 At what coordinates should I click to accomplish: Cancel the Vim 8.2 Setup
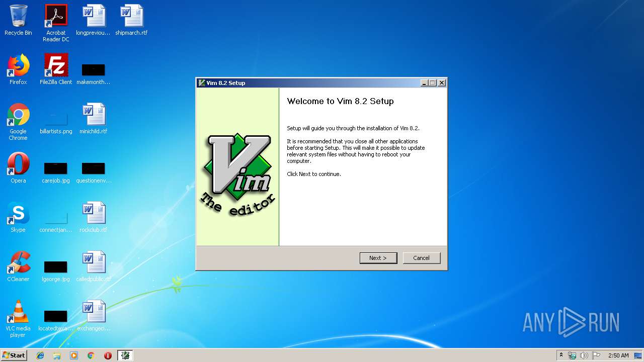coord(422,258)
